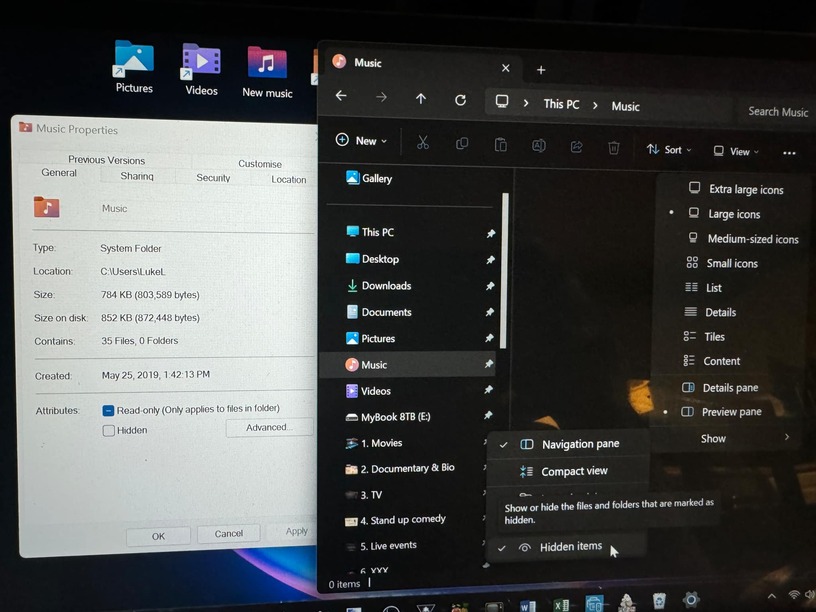Click the Wi-Fi icon in system tray
This screenshot has width=816, height=612.
coord(794,595)
